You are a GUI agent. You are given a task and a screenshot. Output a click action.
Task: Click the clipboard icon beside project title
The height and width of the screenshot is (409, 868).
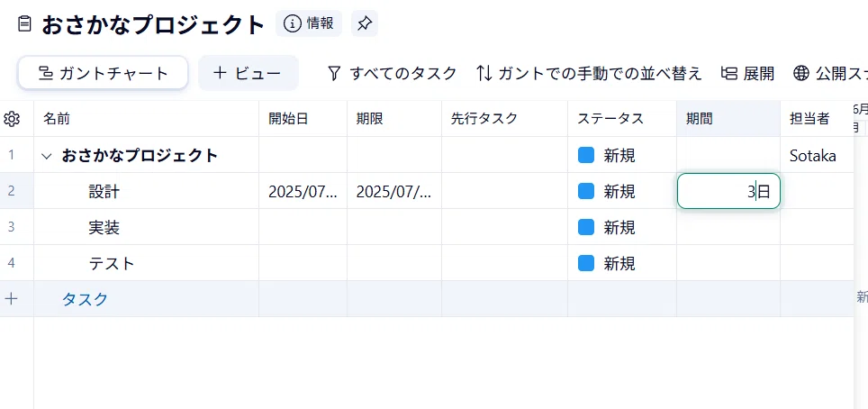pyautogui.click(x=24, y=23)
